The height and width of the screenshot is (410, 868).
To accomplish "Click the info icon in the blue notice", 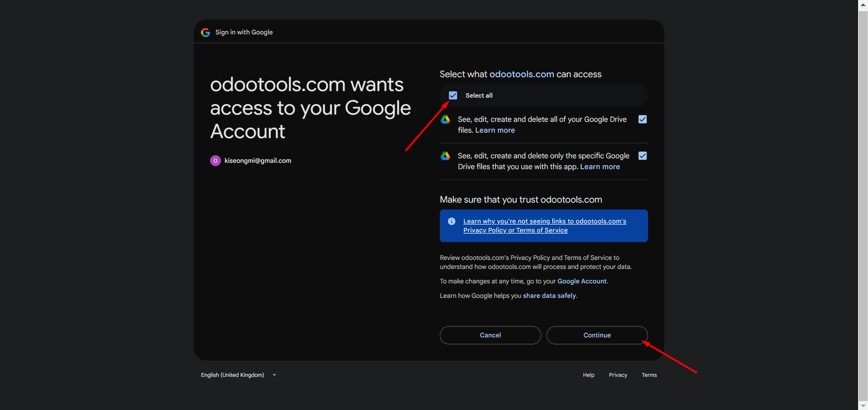I will [x=452, y=221].
